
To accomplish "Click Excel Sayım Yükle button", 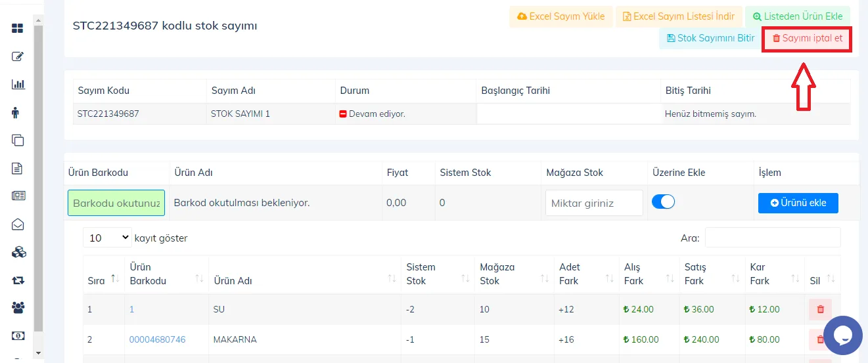I will coord(561,16).
